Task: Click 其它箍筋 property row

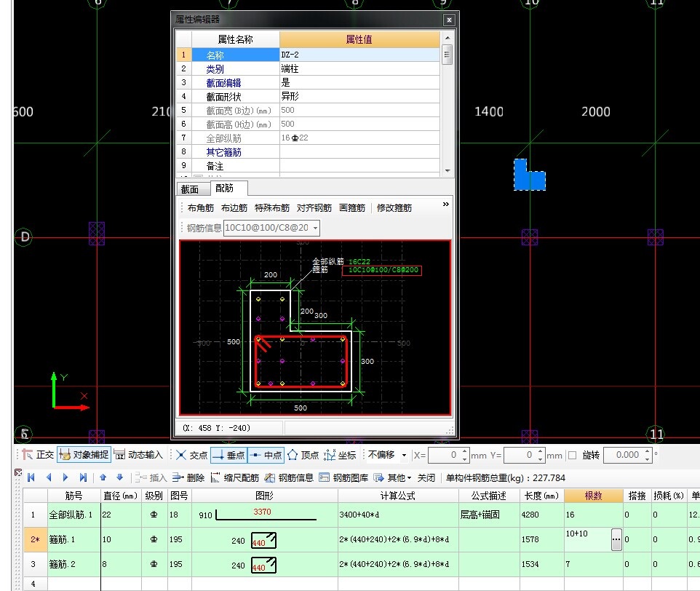Action: pos(308,152)
